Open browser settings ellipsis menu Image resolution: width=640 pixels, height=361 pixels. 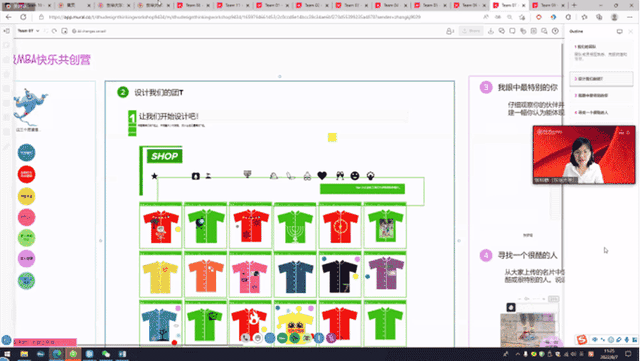point(630,17)
